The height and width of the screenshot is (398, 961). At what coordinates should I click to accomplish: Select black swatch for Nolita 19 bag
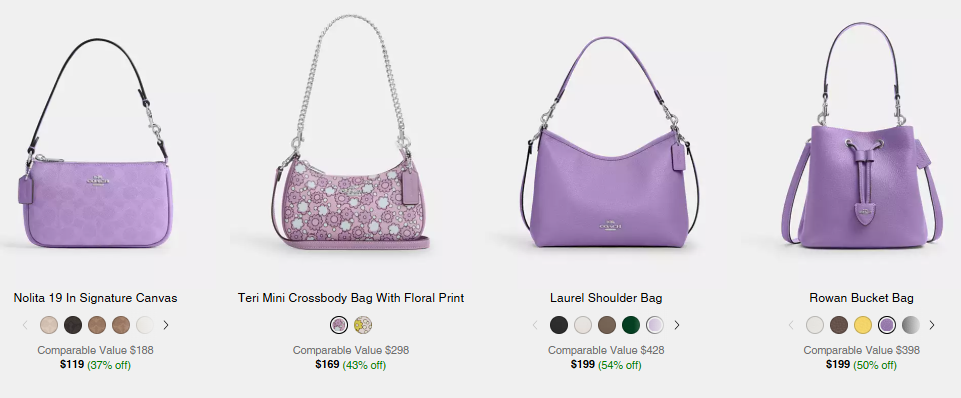pyautogui.click(x=73, y=325)
